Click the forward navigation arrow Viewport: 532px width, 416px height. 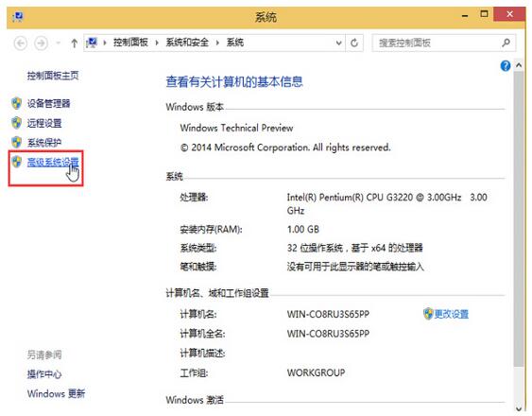pyautogui.click(x=41, y=43)
